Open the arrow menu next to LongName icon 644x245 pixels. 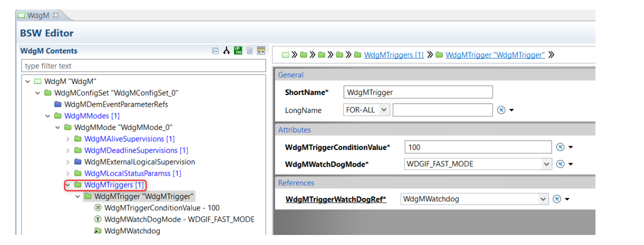coord(512,110)
